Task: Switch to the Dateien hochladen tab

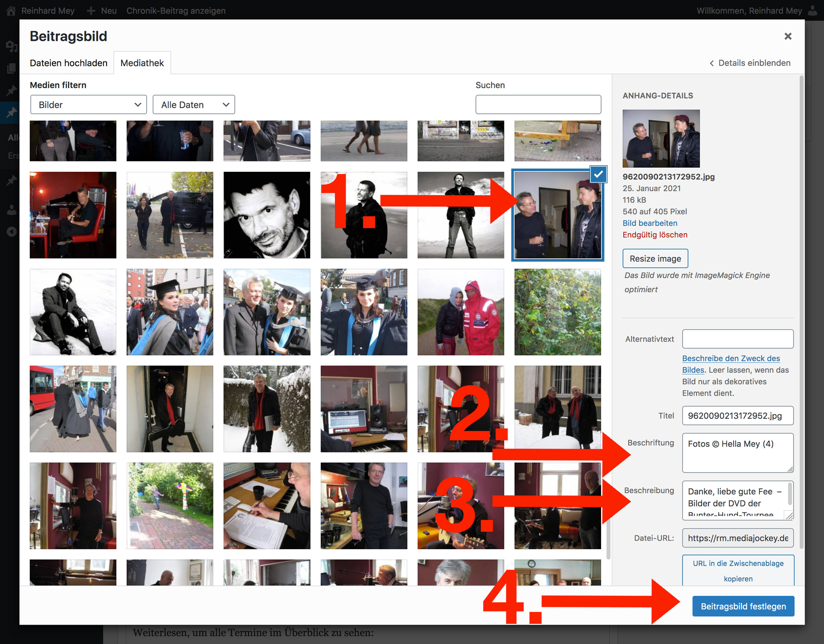Action: [68, 63]
